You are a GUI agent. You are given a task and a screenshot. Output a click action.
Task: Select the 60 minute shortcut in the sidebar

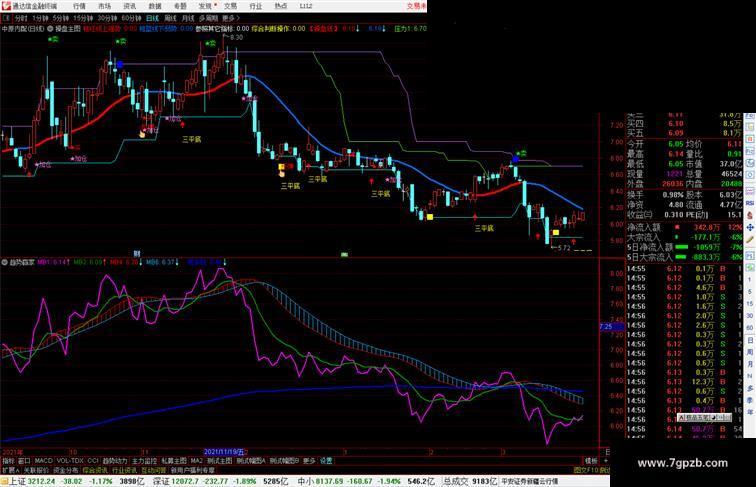750,328
